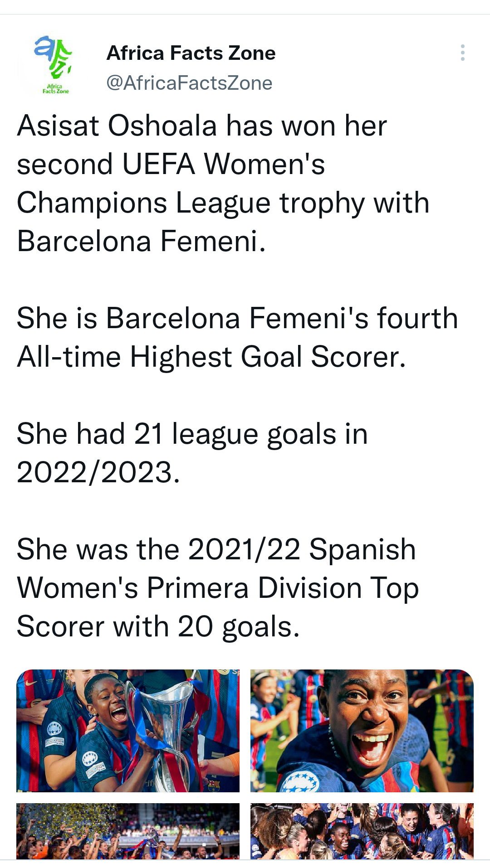Click the Africa Facts Zone display name
The width and height of the screenshot is (490, 868).
point(191,53)
